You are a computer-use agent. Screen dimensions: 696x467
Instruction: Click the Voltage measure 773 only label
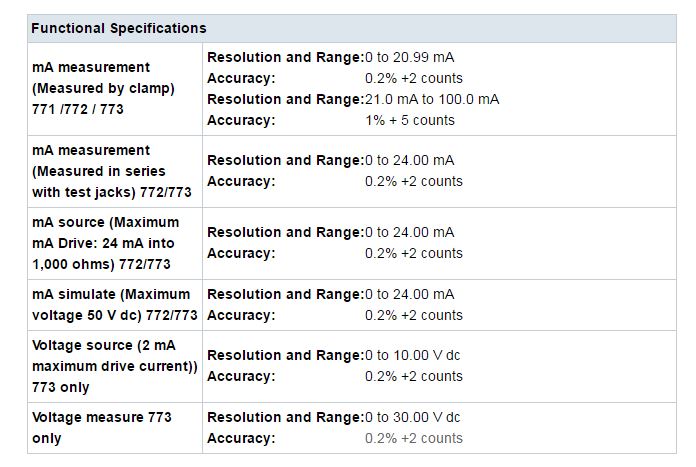tap(102, 427)
